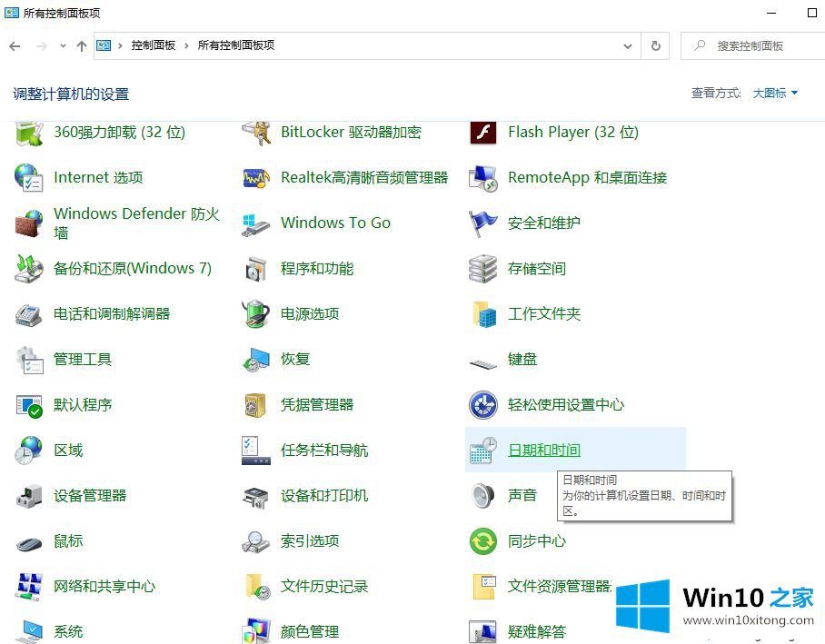The image size is (825, 644).
Task: Select 控制面板 breadcrumb segment
Action: (x=154, y=45)
